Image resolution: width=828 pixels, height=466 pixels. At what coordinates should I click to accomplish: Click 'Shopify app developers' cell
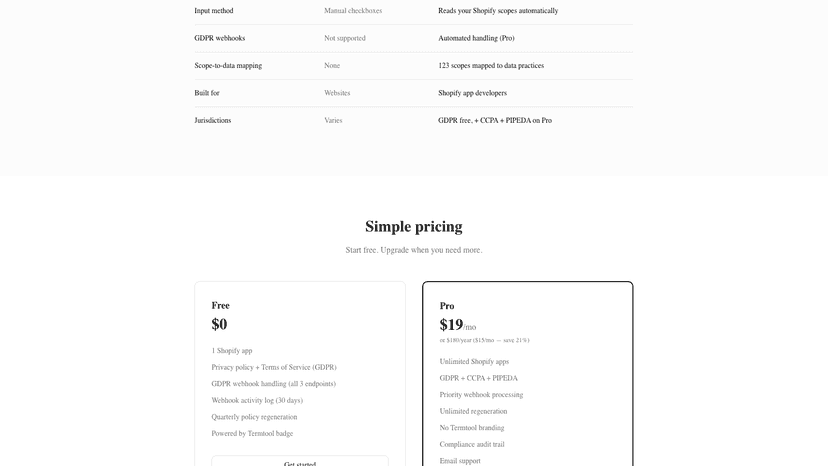(x=473, y=93)
